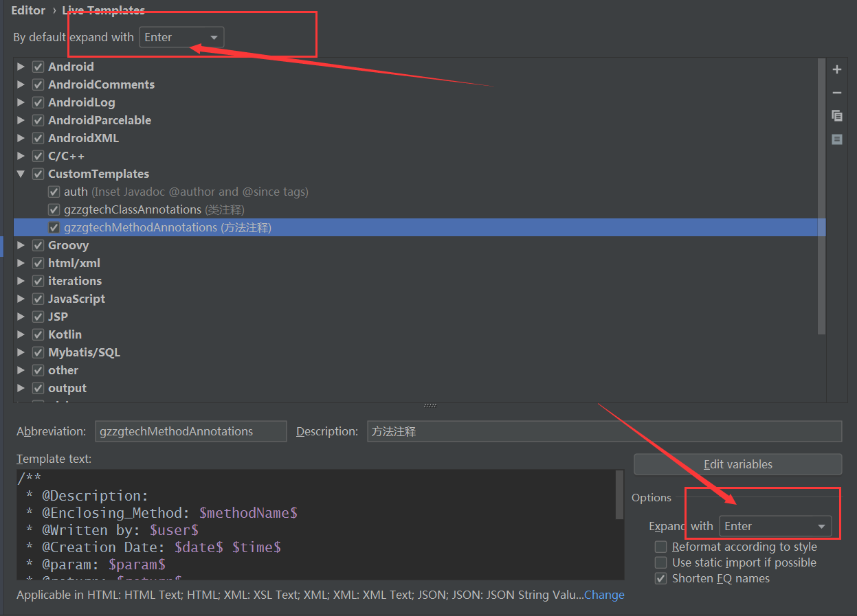857x616 pixels.
Task: Click the Change applicable contexts link
Action: pos(604,595)
